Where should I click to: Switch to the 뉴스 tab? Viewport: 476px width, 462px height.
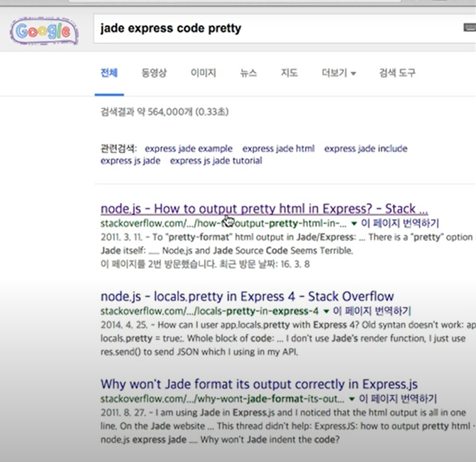(248, 73)
